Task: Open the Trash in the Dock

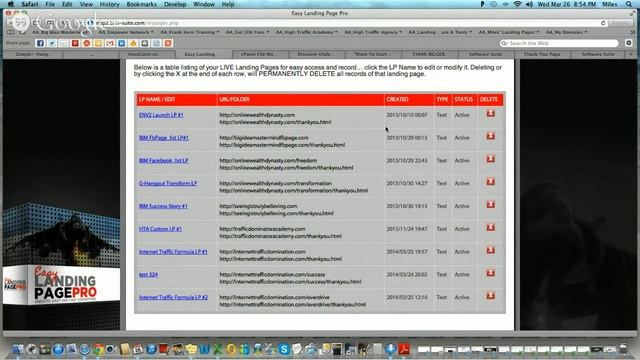Action: point(623,349)
